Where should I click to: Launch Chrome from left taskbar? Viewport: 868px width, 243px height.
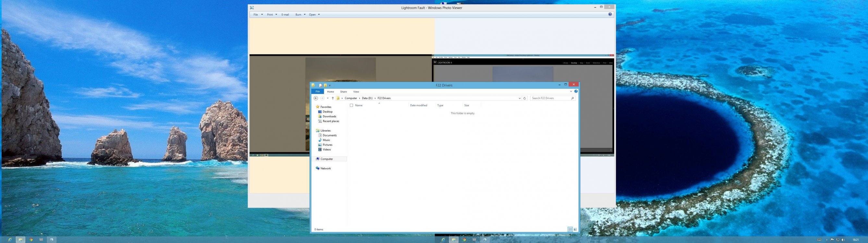point(31,240)
